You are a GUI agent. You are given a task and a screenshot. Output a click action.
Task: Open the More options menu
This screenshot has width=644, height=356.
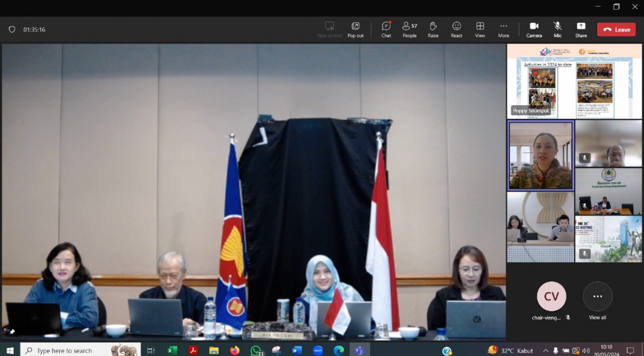[x=503, y=29]
